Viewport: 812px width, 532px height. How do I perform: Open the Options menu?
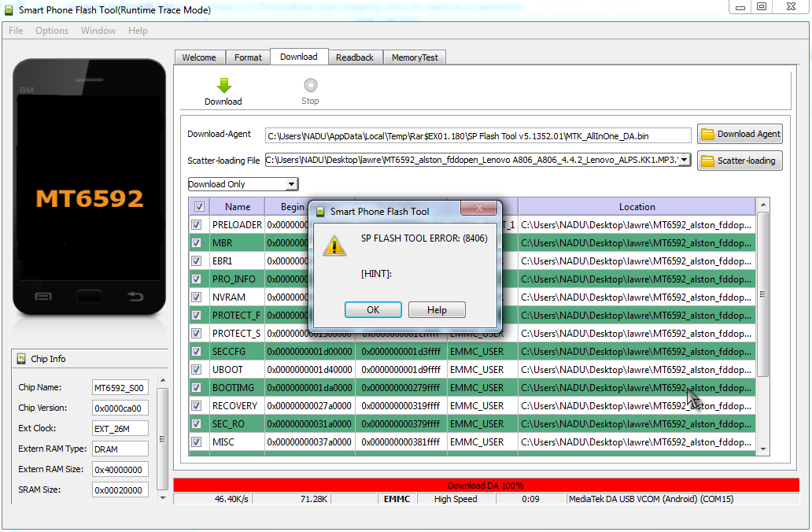coord(52,31)
